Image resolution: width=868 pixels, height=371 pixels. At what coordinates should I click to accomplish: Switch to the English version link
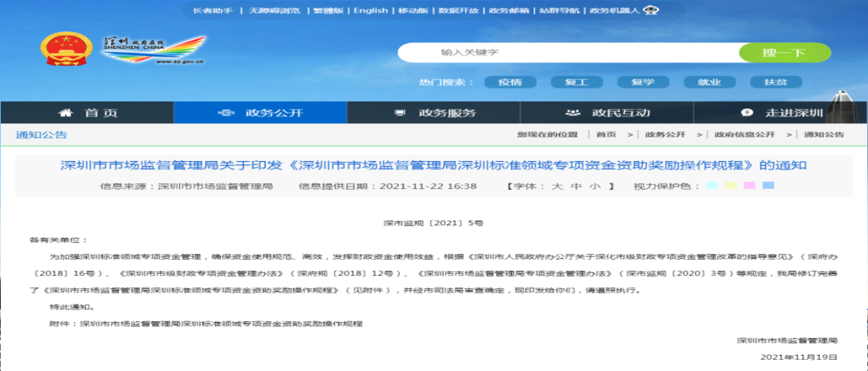(370, 10)
